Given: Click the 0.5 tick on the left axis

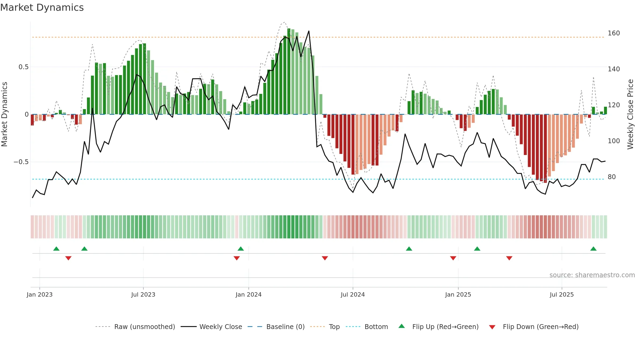Looking at the screenshot, I should coord(24,67).
